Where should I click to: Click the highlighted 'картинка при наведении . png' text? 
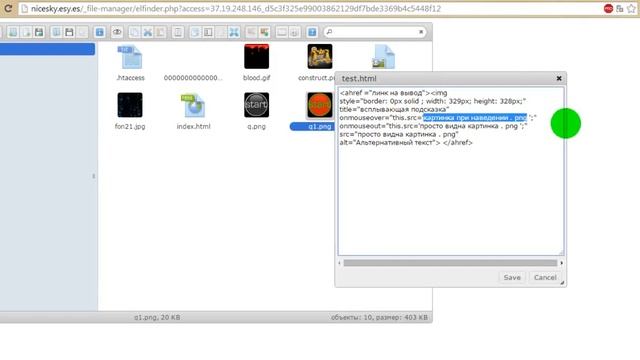475,118
